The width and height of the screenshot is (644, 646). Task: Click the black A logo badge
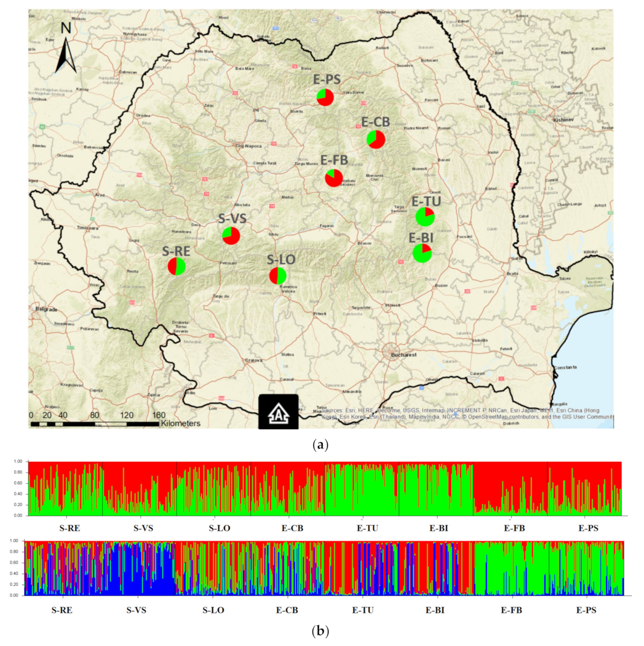[x=278, y=412]
